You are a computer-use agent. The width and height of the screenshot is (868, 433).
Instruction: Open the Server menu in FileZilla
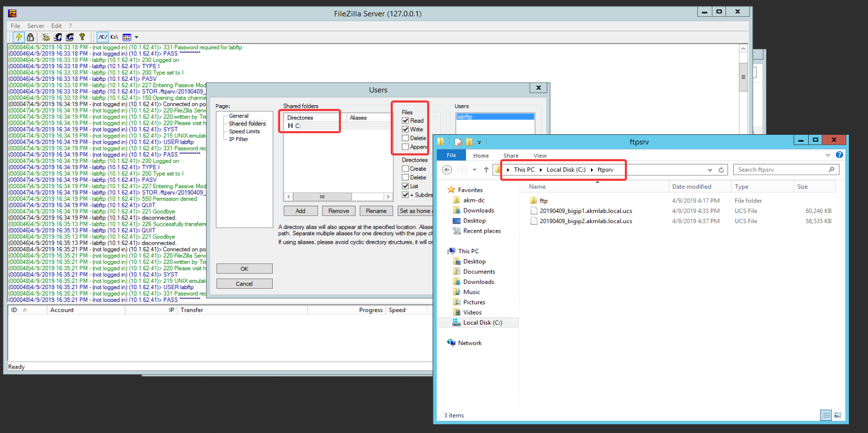(x=35, y=26)
